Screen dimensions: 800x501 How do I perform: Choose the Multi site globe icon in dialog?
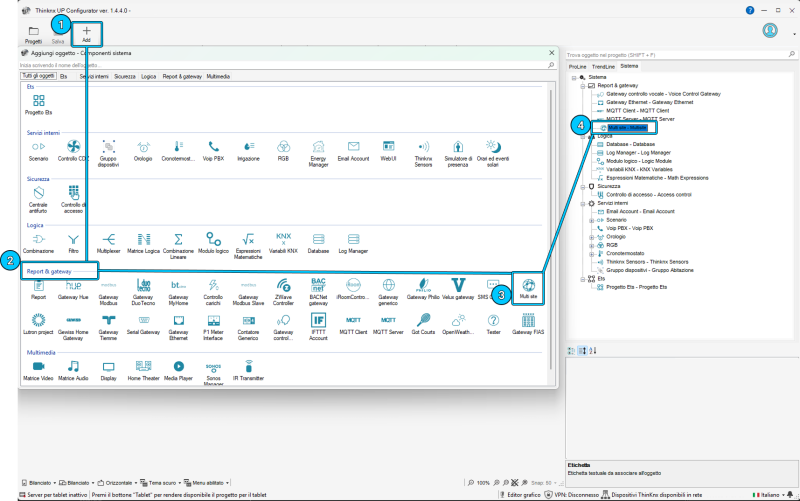pyautogui.click(x=528, y=288)
